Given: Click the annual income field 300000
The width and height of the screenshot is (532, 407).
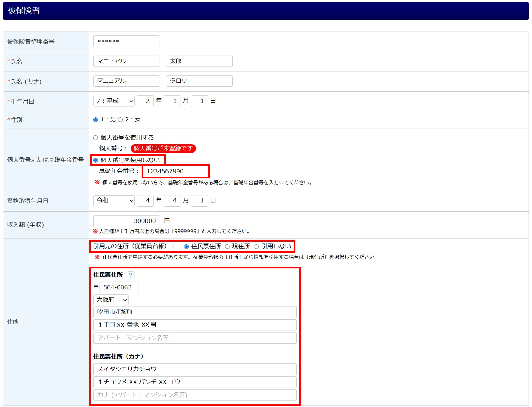Looking at the screenshot, I should 126,221.
